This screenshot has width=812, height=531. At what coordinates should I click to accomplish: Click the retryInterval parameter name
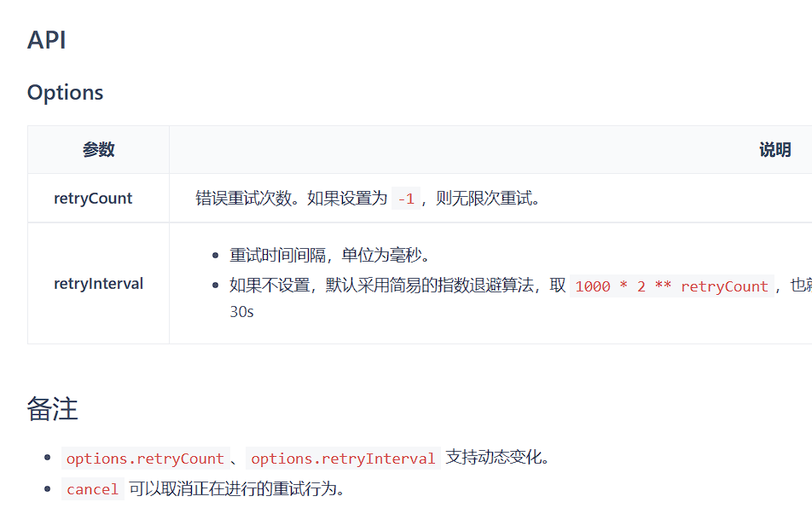(x=97, y=283)
